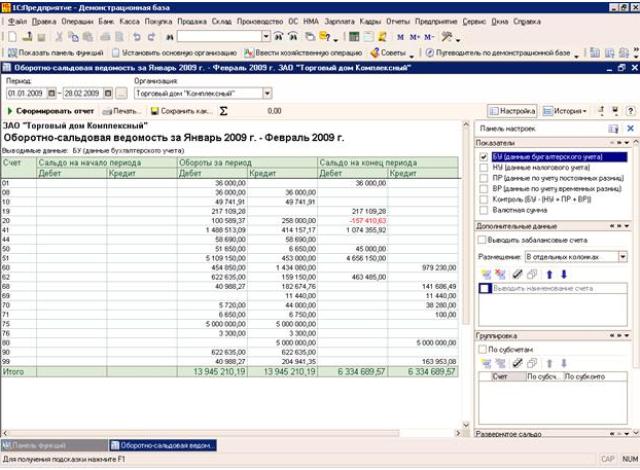640x470 pixels.
Task: Enable ВР (данные по учету временных разниц)
Action: [484, 188]
